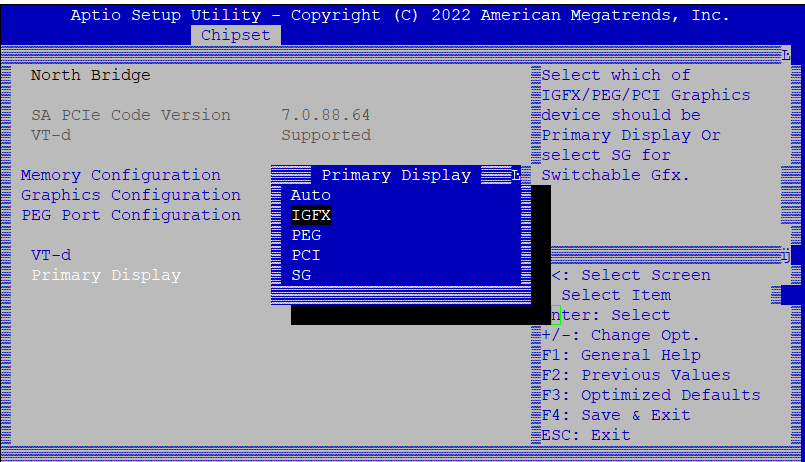Click the Primary Display setting row
805x462 pixels.
tap(105, 275)
